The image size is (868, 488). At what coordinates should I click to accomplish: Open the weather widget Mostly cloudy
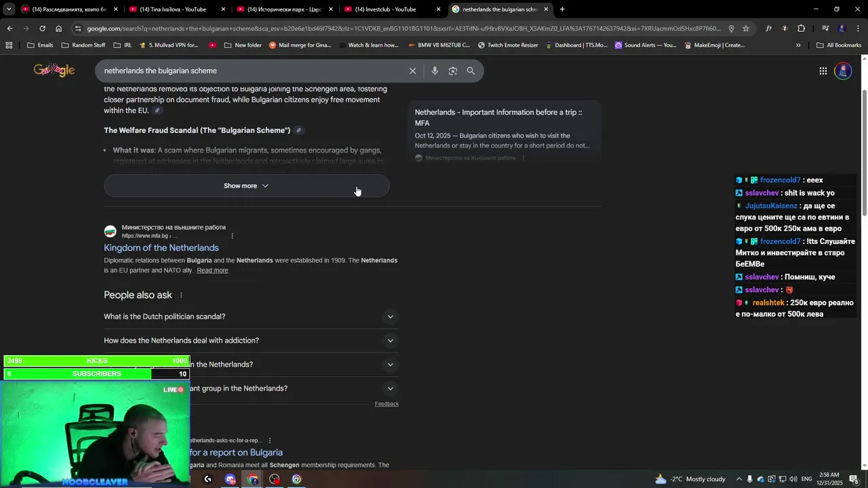pos(690,479)
